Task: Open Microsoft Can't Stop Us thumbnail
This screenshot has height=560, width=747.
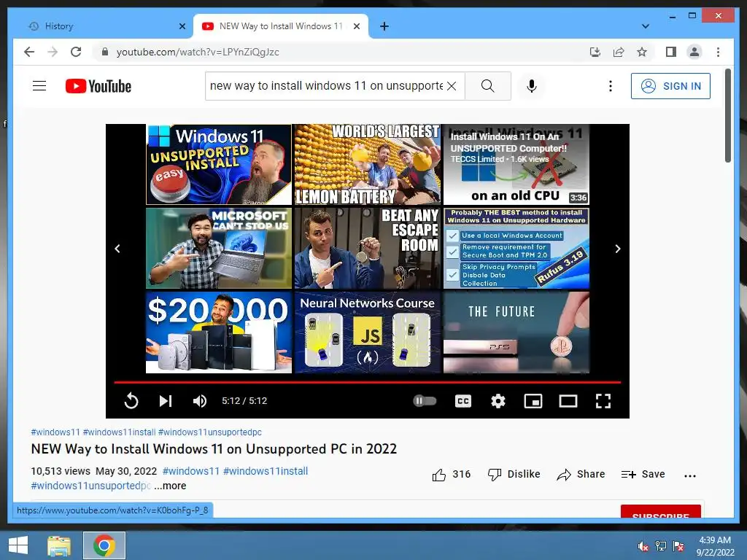Action: [x=219, y=248]
